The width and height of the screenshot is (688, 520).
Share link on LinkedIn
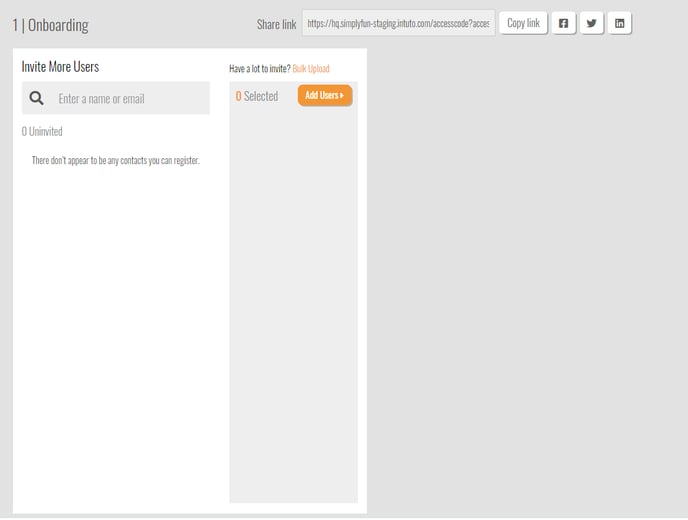(x=620, y=23)
